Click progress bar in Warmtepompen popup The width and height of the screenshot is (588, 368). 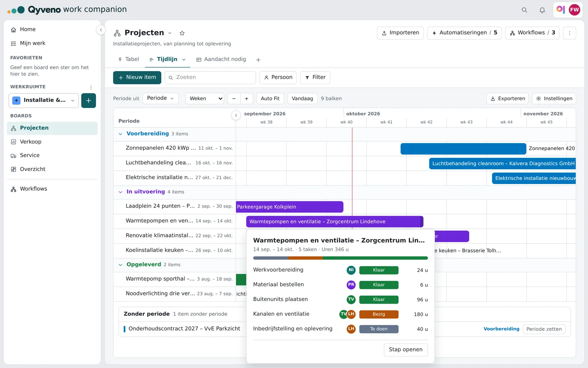click(340, 258)
